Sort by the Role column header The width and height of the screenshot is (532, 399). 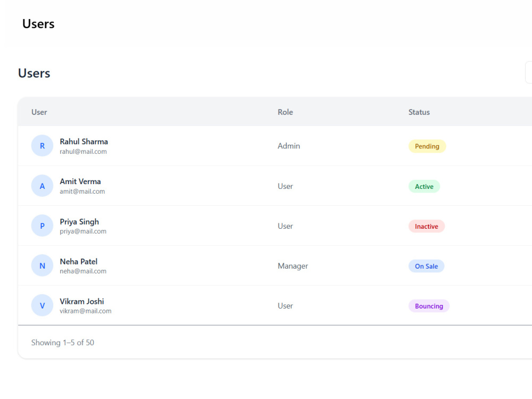(285, 112)
